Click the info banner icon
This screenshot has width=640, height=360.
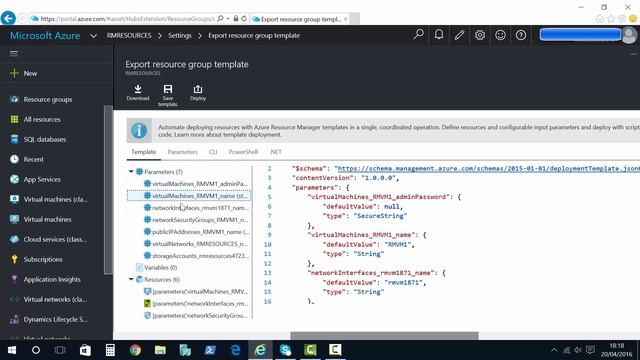pyautogui.click(x=139, y=131)
